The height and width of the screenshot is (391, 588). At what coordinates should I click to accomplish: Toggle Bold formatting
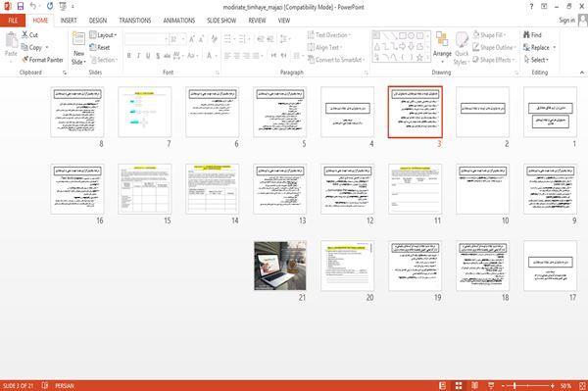(129, 56)
